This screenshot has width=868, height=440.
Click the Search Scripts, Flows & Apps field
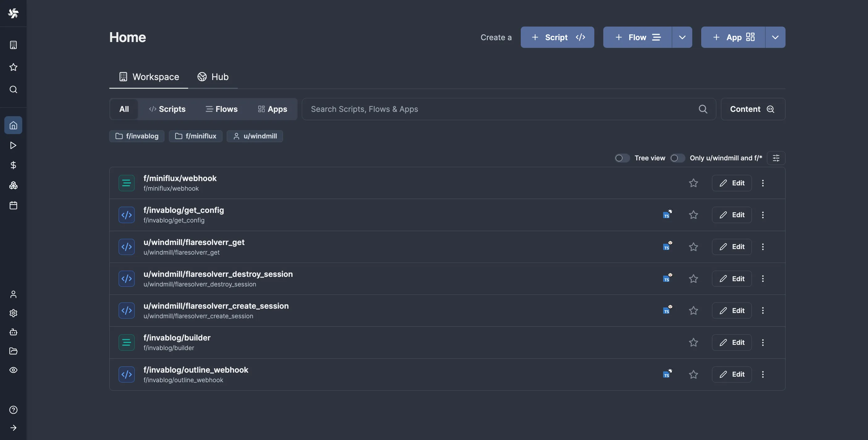coord(472,109)
